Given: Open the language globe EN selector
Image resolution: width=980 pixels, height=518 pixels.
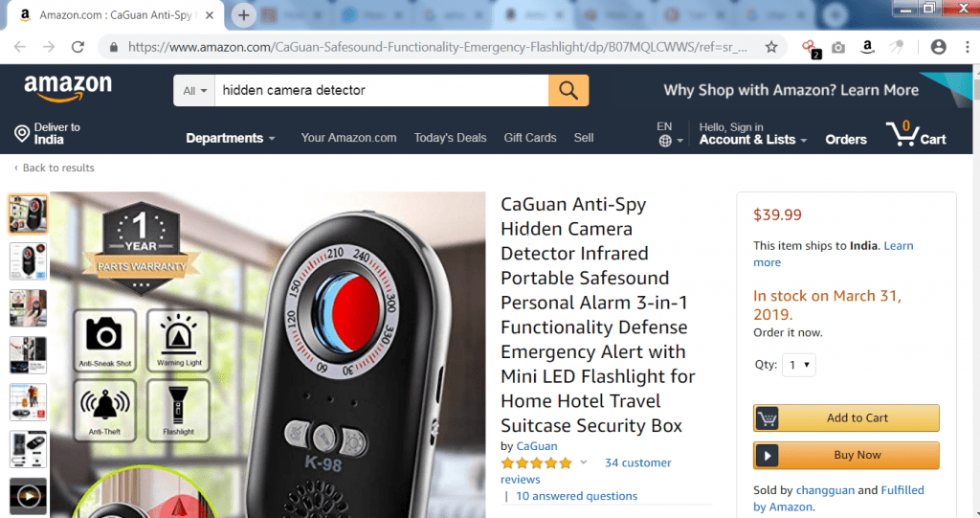Looking at the screenshot, I should coord(669,134).
